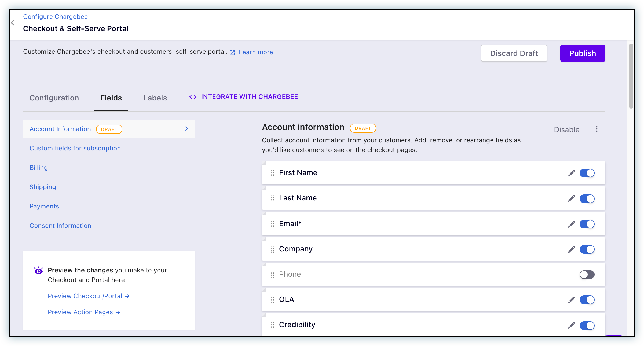The width and height of the screenshot is (644, 346).
Task: Edit the Last Name field with pencil icon
Action: (572, 198)
